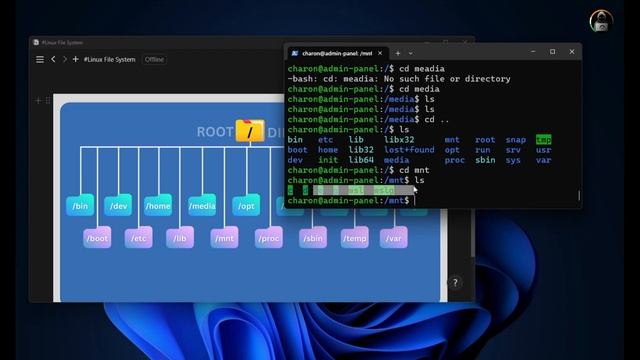
Task: Click the user avatar in the top right corner
Action: (x=601, y=21)
